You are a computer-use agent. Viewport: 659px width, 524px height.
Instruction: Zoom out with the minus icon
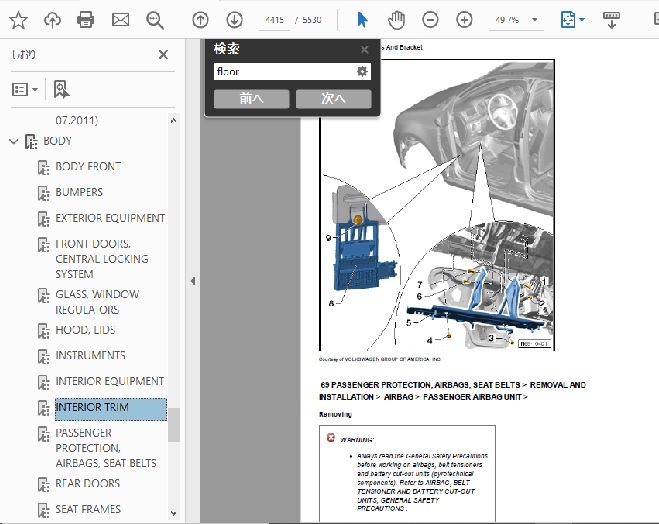click(430, 20)
